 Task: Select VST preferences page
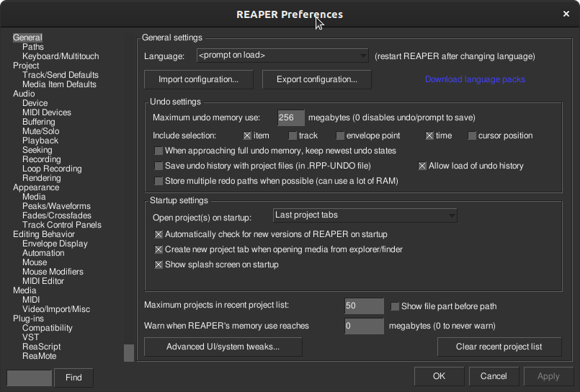coord(30,337)
